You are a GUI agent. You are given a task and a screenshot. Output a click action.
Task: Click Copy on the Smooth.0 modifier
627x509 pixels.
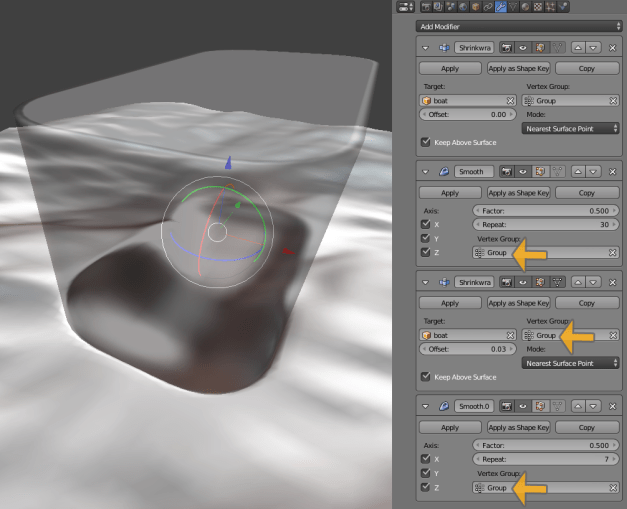(586, 427)
